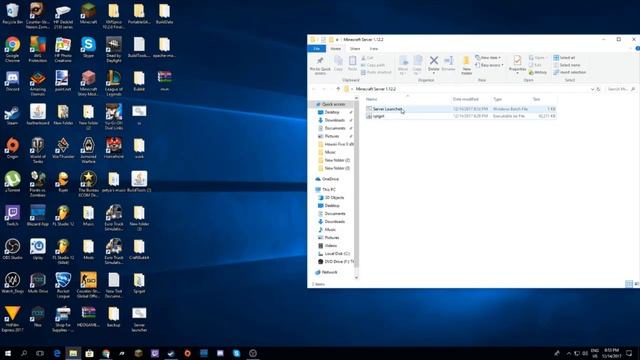640x360 pixels.
Task: Open the DVD Drive in navigation pane
Action: 336,262
